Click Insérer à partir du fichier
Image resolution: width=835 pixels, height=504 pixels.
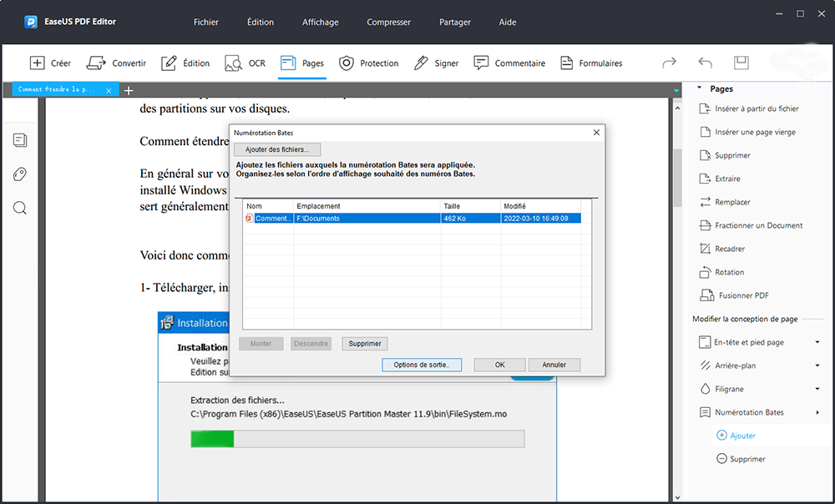tap(749, 108)
